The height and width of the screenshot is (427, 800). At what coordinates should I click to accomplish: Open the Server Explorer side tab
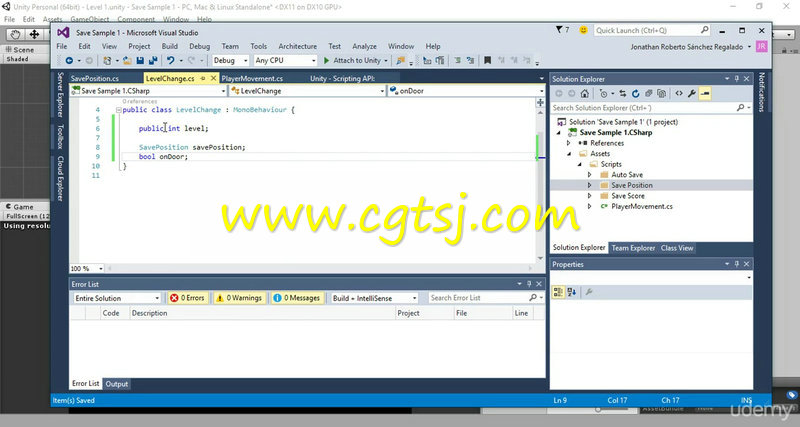pyautogui.click(x=60, y=94)
